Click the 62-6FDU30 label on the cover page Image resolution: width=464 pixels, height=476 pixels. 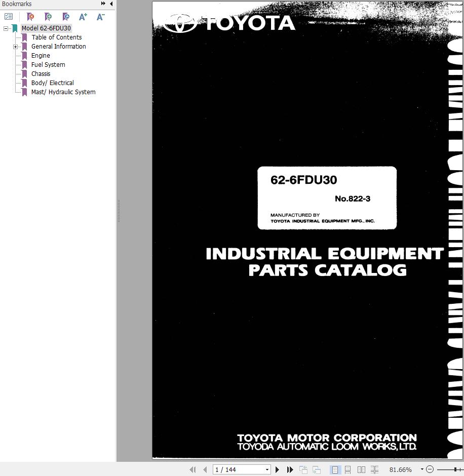pyautogui.click(x=303, y=180)
